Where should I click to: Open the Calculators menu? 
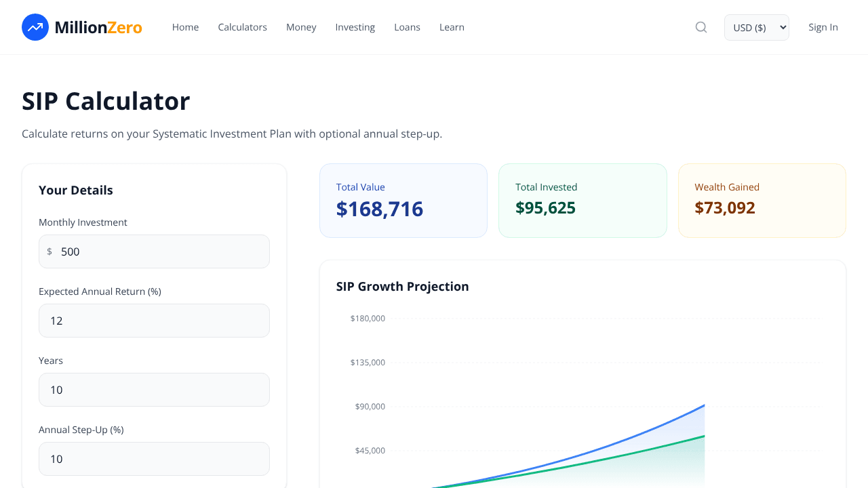coord(242,27)
